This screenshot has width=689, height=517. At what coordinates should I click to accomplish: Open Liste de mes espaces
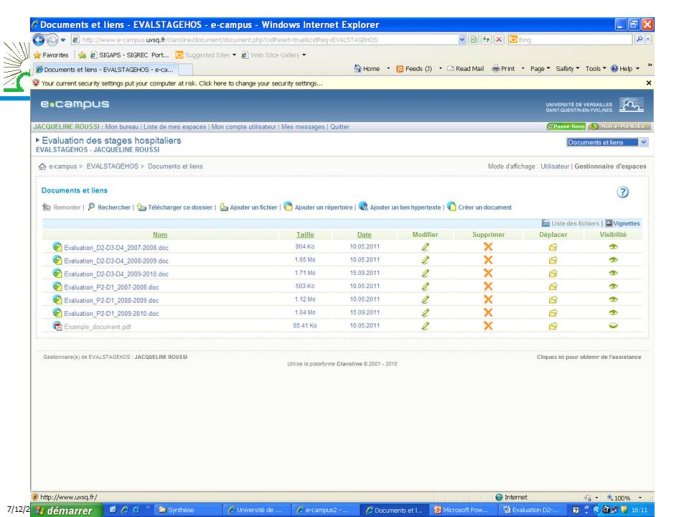(x=175, y=127)
